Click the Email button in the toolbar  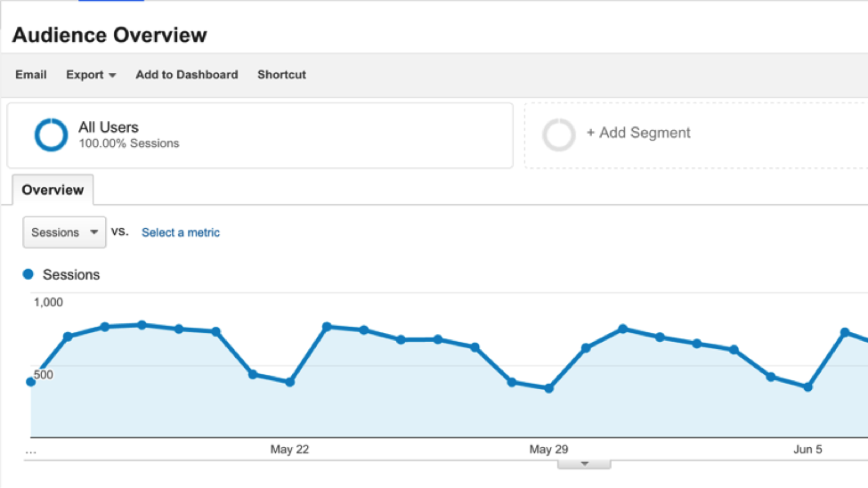pos(31,75)
